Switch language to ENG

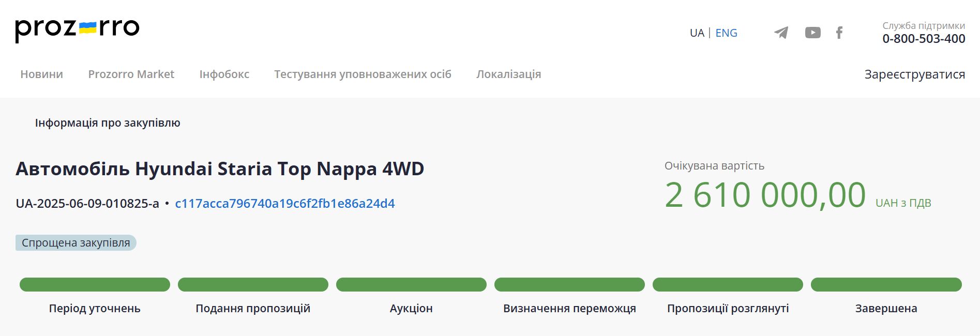726,33
